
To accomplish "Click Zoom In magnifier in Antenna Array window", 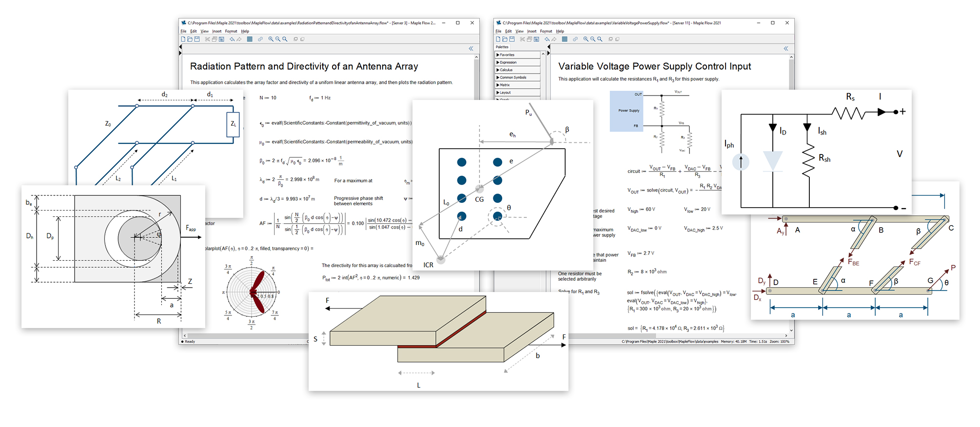I will point(271,39).
